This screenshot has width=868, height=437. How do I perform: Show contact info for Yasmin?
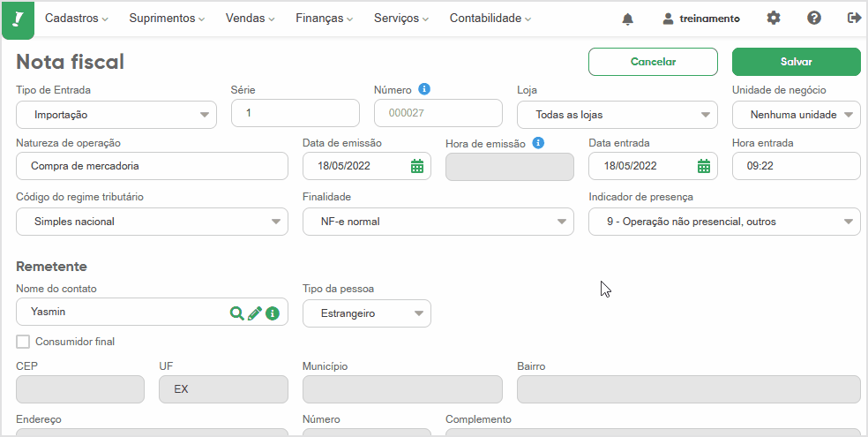[x=272, y=313]
